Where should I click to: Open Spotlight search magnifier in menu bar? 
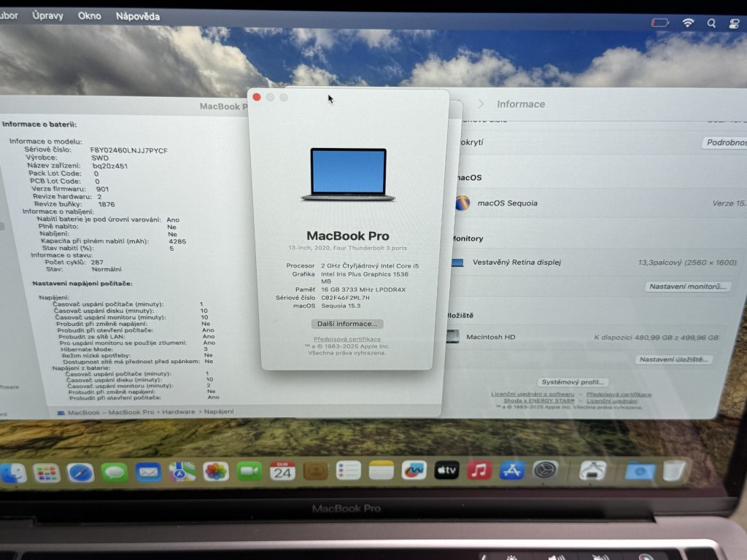pos(711,23)
